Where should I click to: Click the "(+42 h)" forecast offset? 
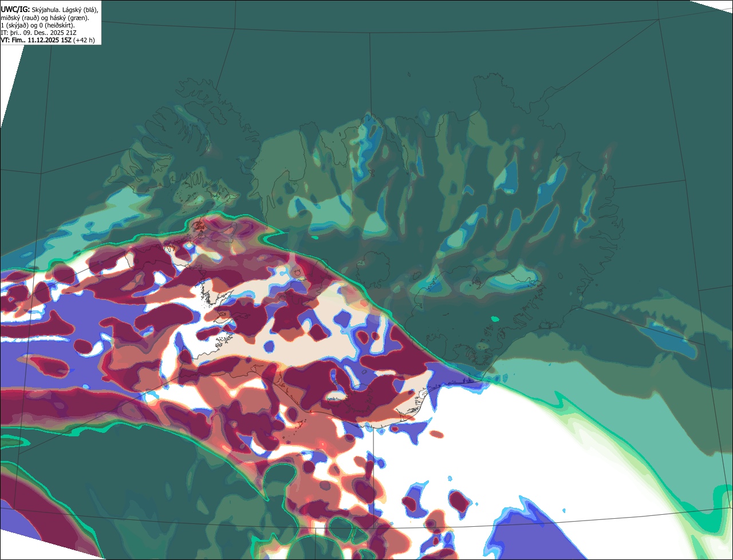(x=84, y=40)
